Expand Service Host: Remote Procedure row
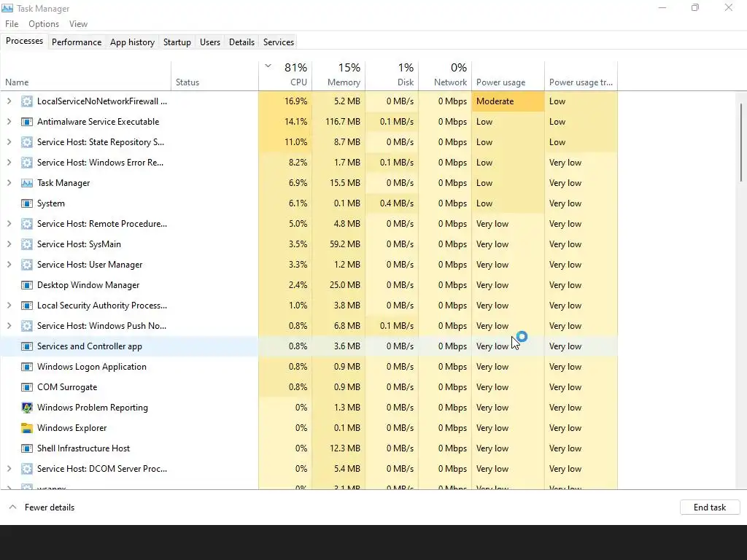747x560 pixels. point(9,224)
